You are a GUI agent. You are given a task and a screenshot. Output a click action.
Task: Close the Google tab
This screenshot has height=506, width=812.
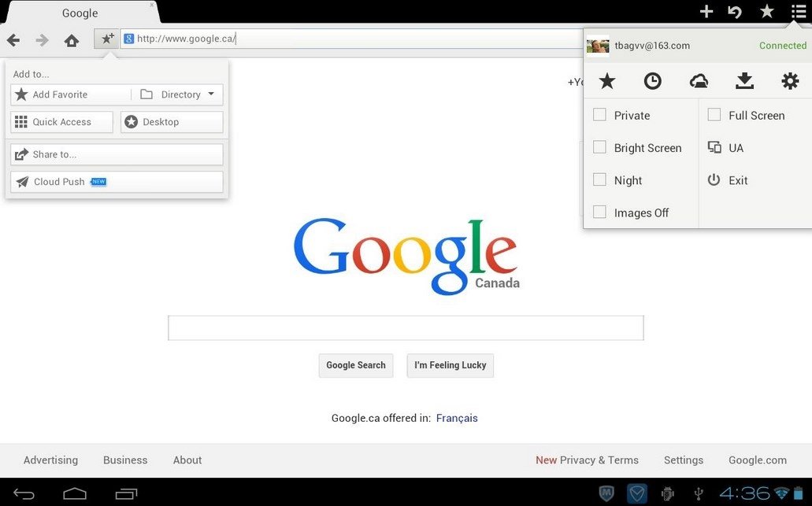[x=152, y=5]
